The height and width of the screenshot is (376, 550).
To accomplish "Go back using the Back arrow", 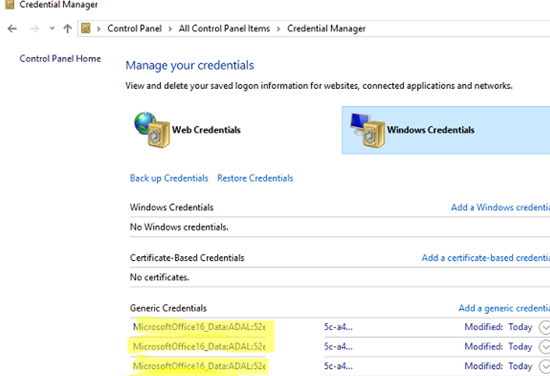I will tap(12, 28).
